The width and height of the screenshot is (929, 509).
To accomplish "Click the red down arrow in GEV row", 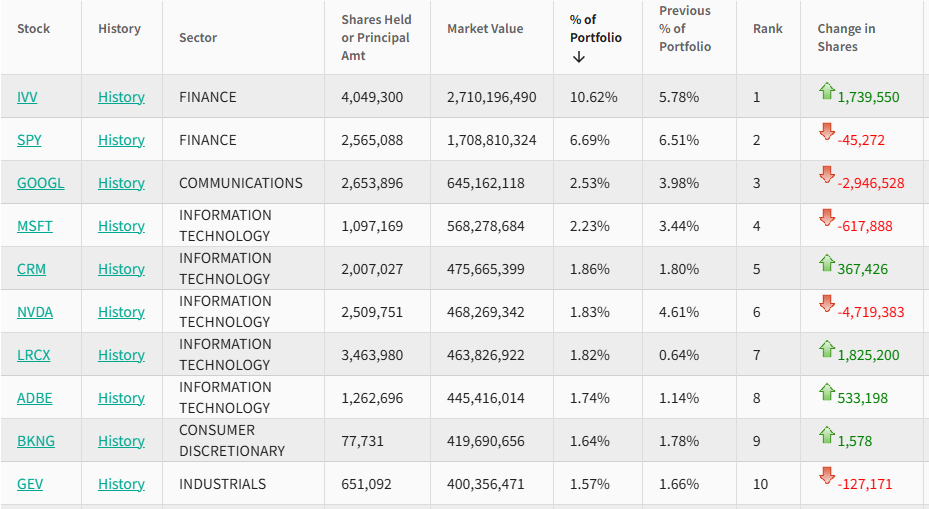I will 826,475.
